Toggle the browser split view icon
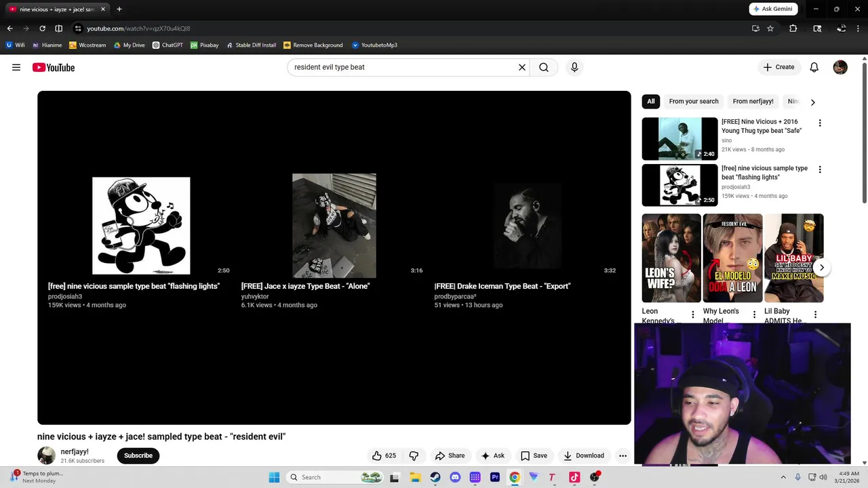This screenshot has width=868, height=488. pos(58,28)
